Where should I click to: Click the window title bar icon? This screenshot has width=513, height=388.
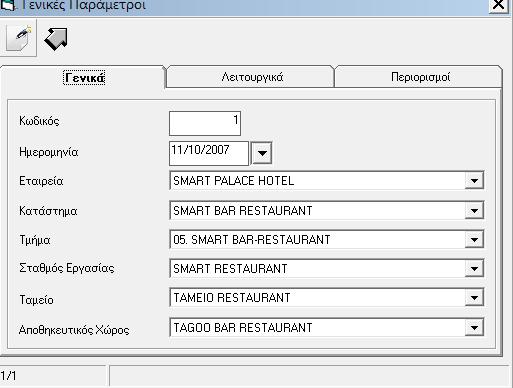(x=7, y=5)
